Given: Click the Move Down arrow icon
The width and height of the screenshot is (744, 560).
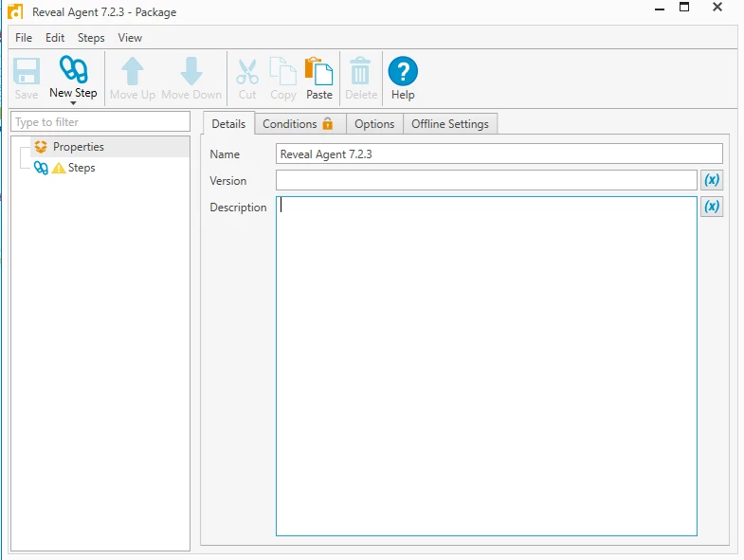Looking at the screenshot, I should click(191, 71).
